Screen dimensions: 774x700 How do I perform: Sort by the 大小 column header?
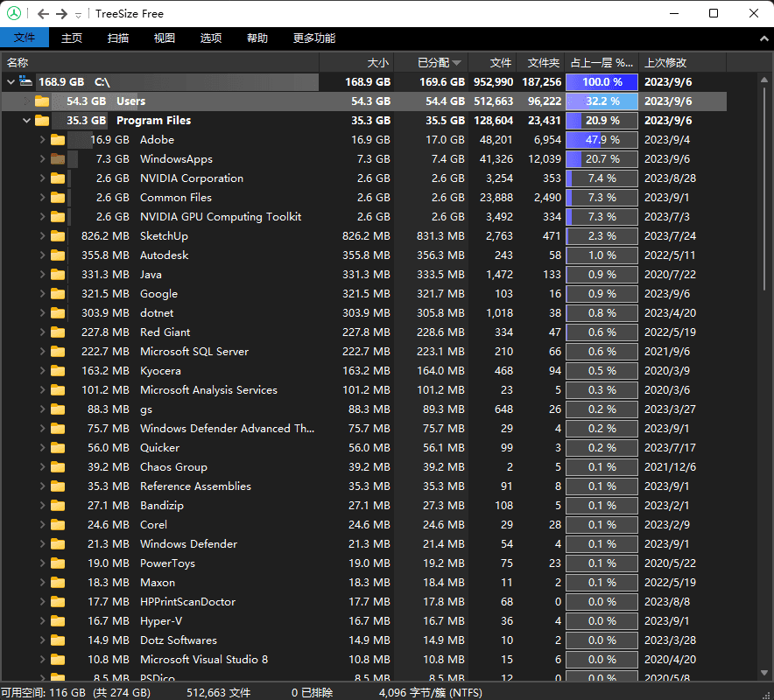(356, 63)
